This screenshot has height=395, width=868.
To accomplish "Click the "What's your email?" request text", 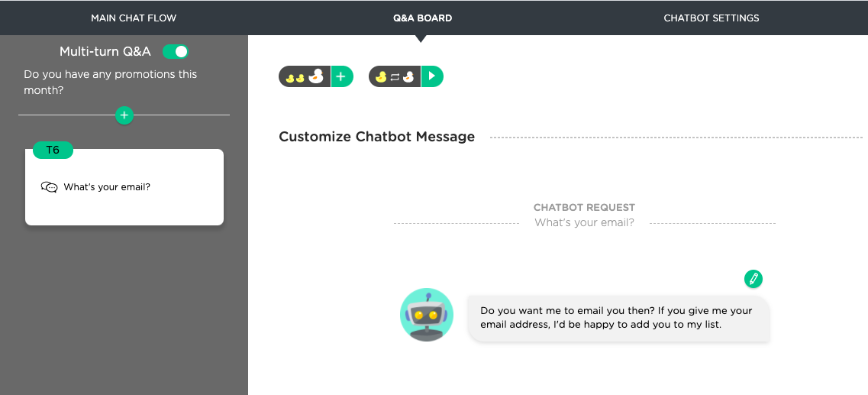I will click(584, 222).
